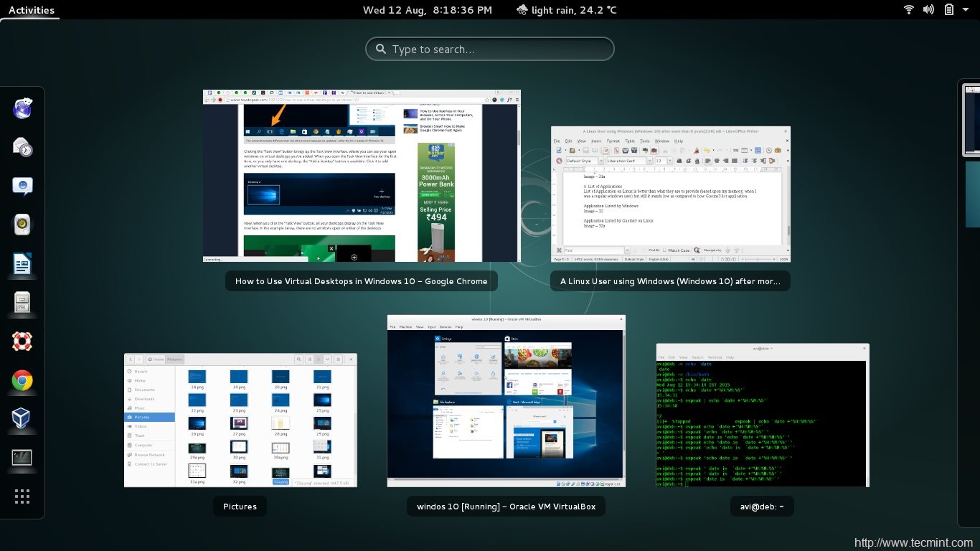Open the Files options menu in Pictures window

pyautogui.click(x=338, y=359)
